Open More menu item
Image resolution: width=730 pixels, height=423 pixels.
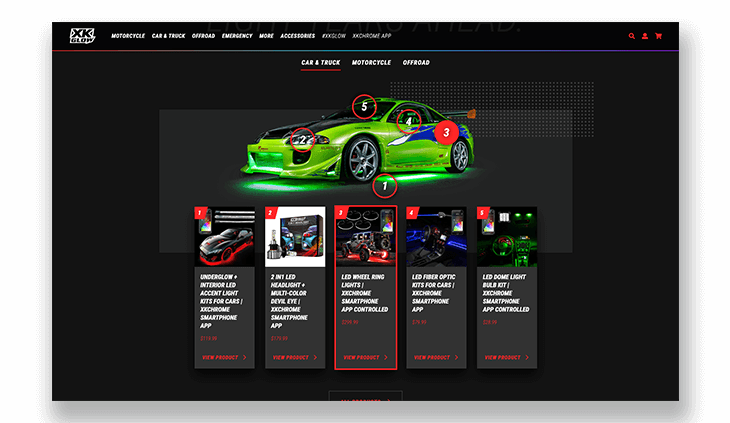(x=266, y=36)
